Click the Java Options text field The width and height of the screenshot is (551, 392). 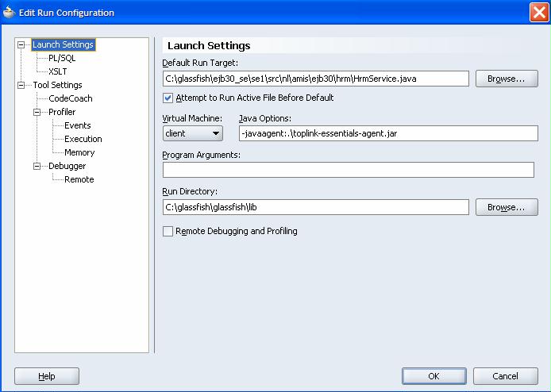coord(388,133)
